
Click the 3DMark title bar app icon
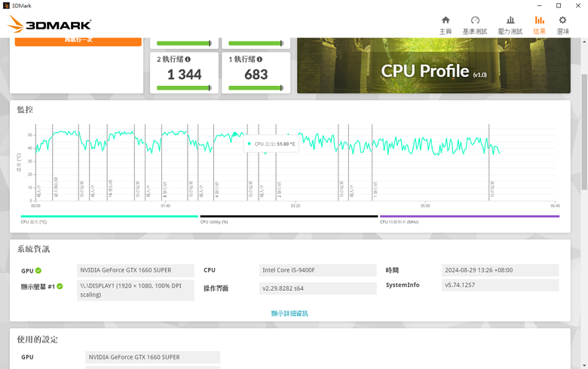click(x=6, y=5)
